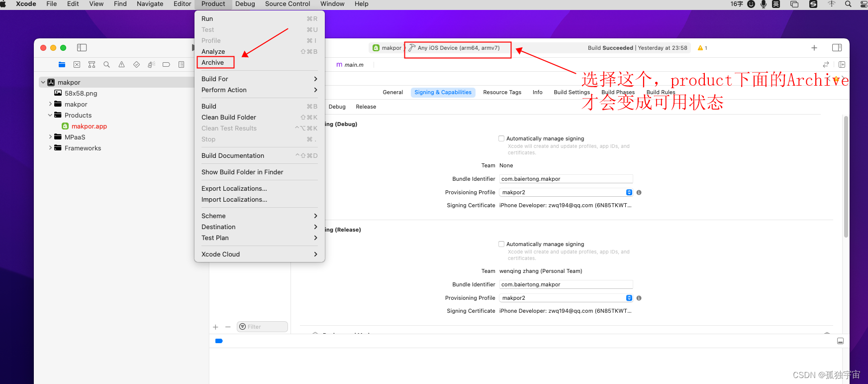Open the source control navigator icon
Viewport: 868px width, 384px height.
tap(77, 64)
